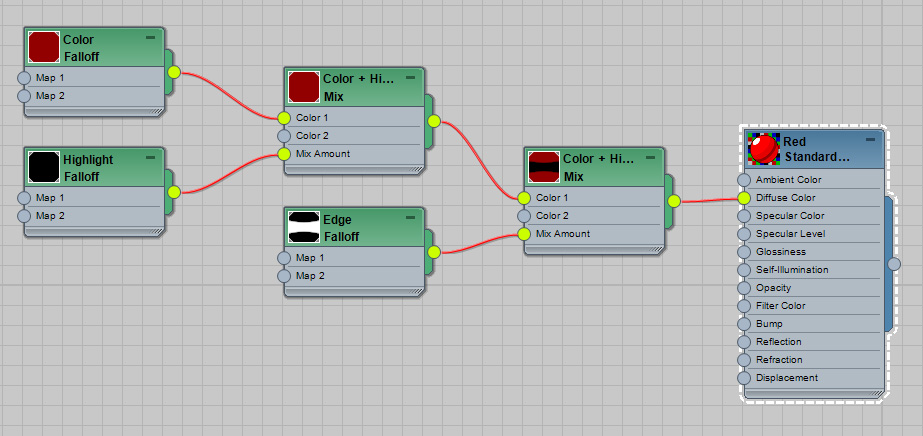Click the output socket of Color Falloff node

(174, 72)
